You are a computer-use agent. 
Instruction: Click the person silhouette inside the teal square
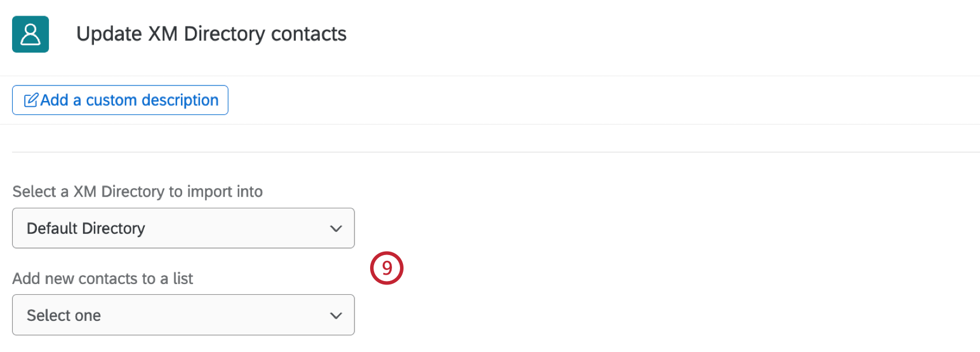tap(30, 35)
